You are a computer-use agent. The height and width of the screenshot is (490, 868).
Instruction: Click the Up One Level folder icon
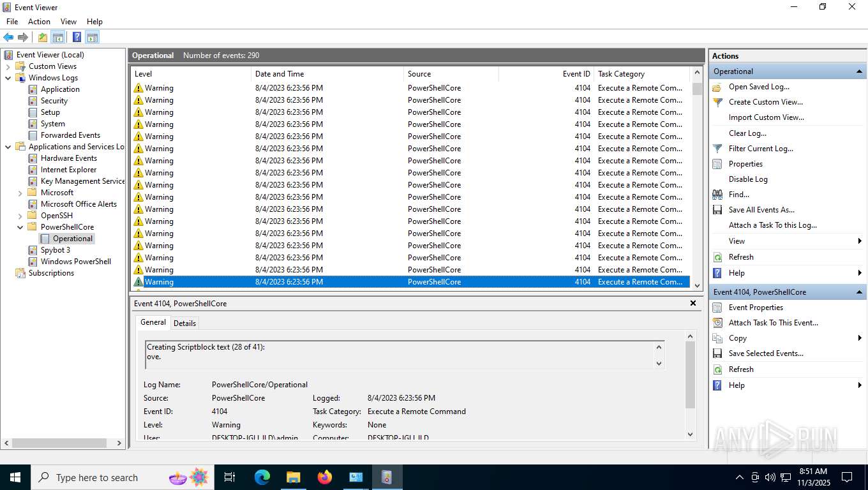43,37
